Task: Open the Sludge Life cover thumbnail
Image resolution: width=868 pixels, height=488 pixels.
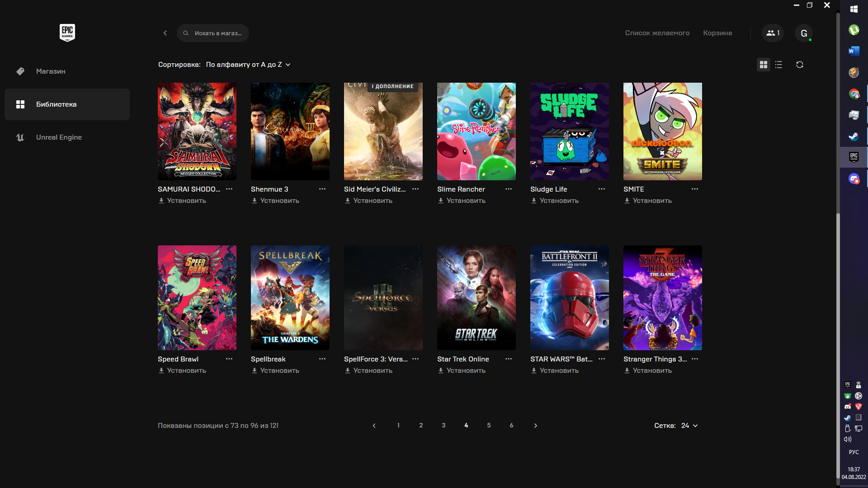Action: click(x=570, y=131)
